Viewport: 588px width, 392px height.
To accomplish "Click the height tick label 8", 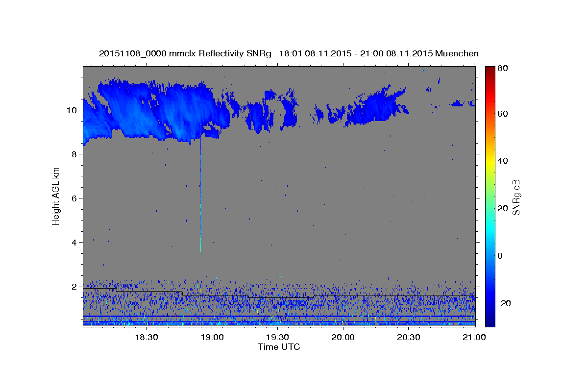I will pyautogui.click(x=75, y=154).
